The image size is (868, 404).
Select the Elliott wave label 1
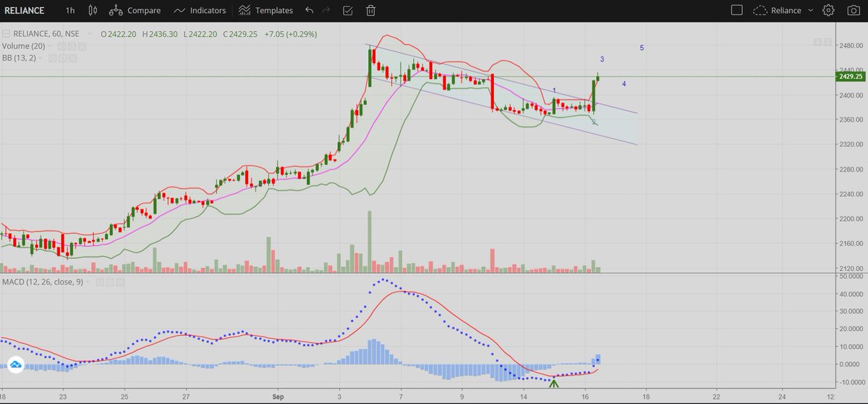[x=554, y=91]
